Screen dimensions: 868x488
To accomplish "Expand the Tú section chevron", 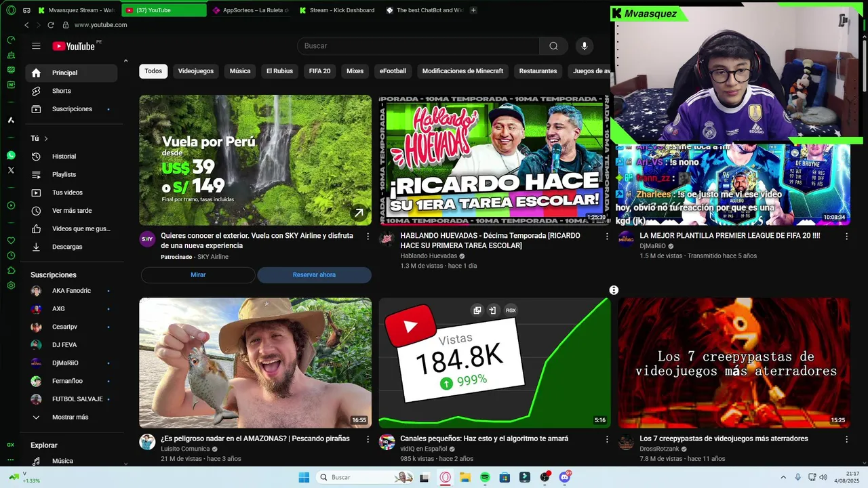I will click(x=46, y=138).
